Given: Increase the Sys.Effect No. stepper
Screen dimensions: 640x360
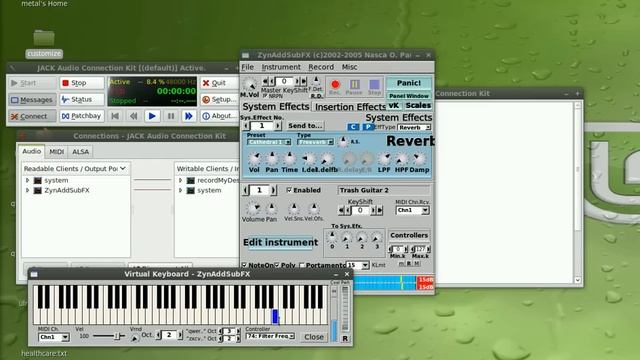Looking at the screenshot, I should 278,126.
